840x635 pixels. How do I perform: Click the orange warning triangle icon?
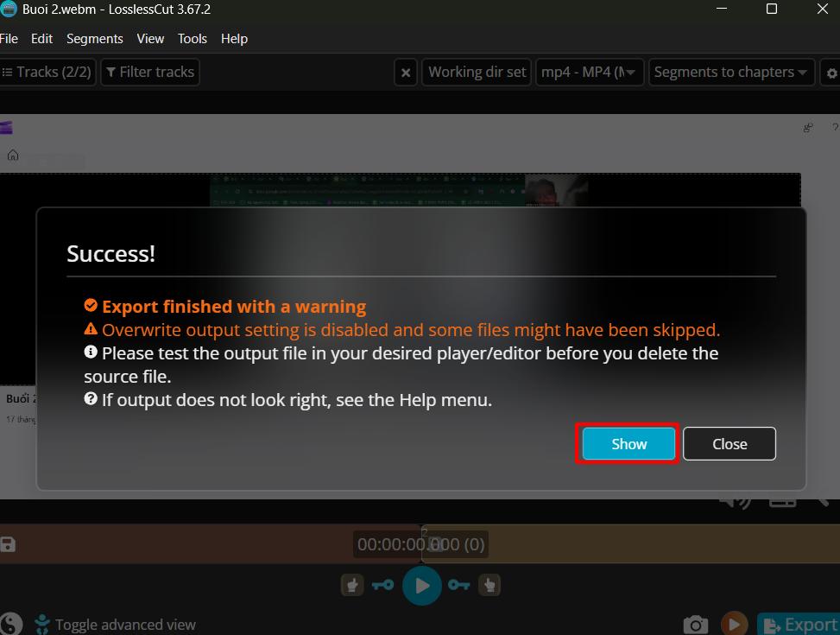tap(91, 329)
